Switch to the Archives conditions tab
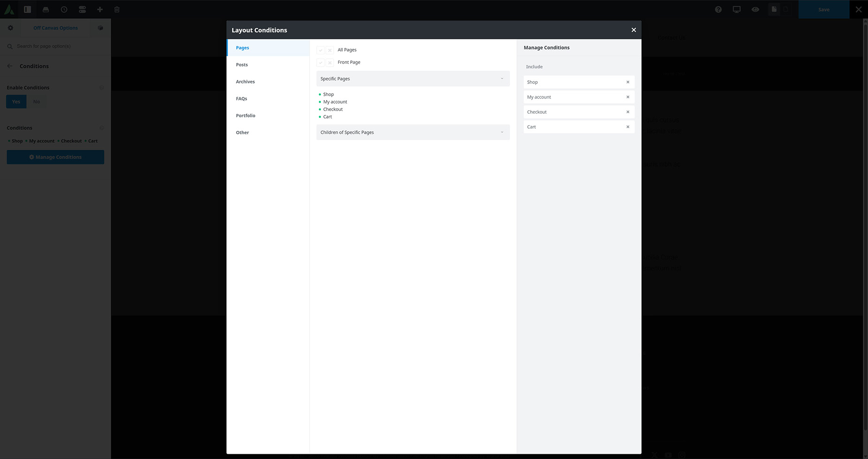Image resolution: width=868 pixels, height=459 pixels. (x=245, y=82)
